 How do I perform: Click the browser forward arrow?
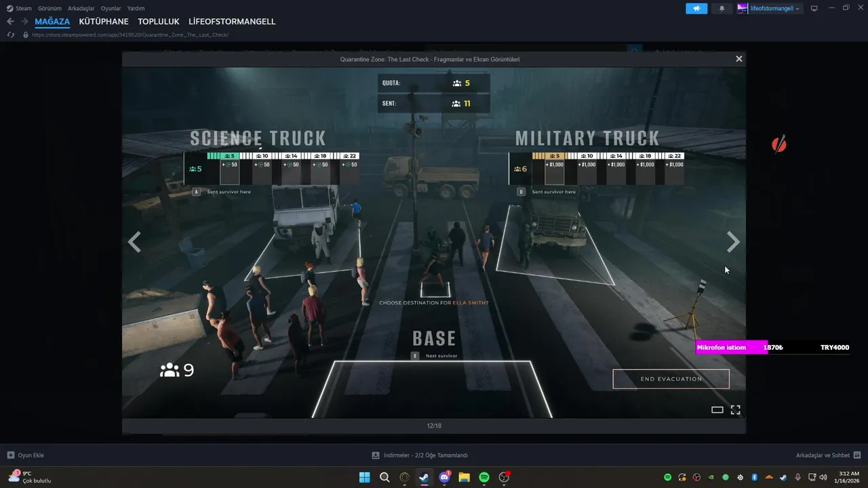pyautogui.click(x=24, y=22)
